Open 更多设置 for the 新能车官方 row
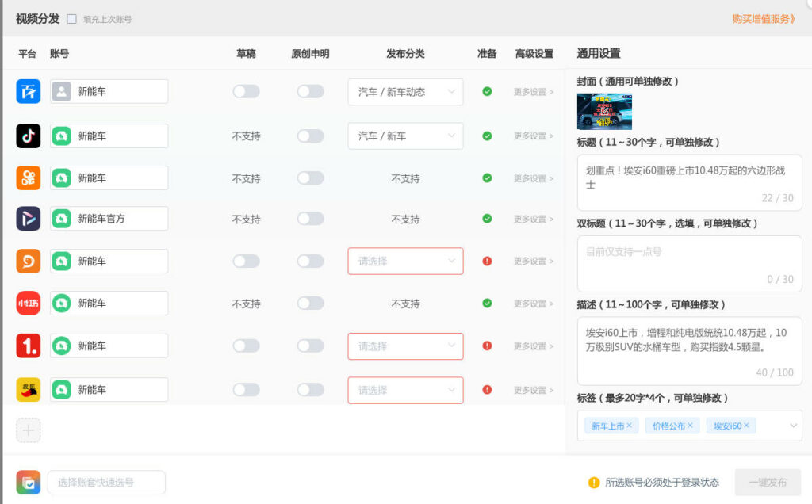Screen dimensions: 812x504 click(x=533, y=219)
